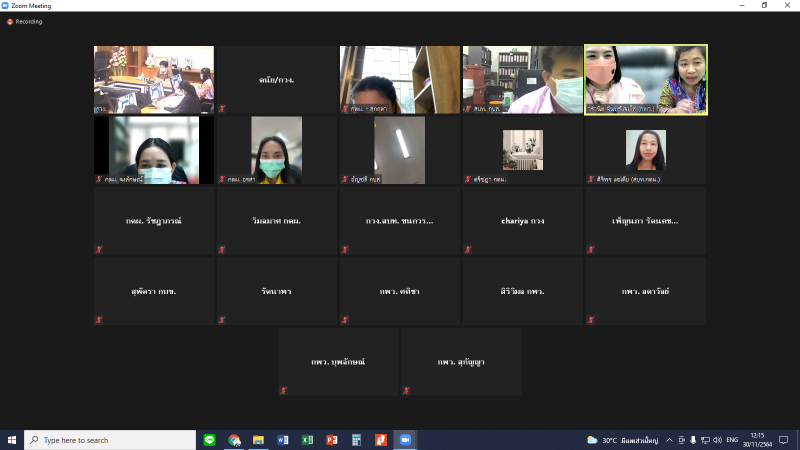Select the masked man in pink shirt tile

[523, 80]
